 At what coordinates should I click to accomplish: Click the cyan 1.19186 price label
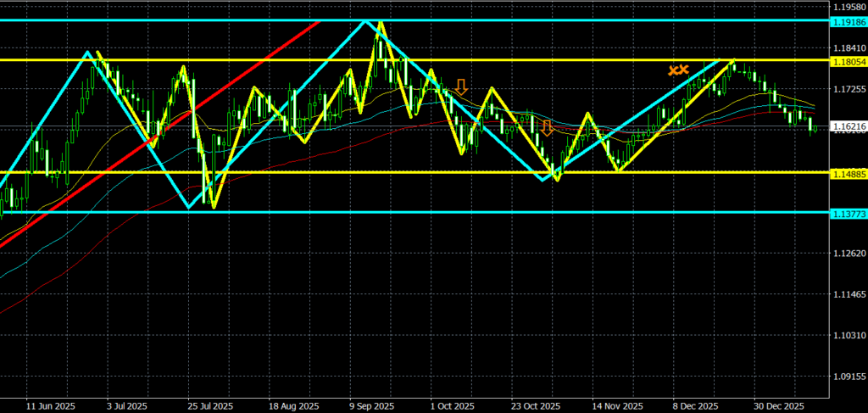point(848,20)
